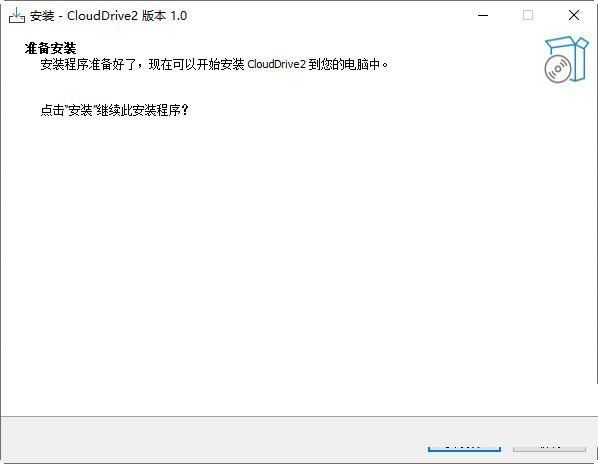Minimize the CloudDrive2 installer window
This screenshot has height=464, width=598.
coord(483,15)
